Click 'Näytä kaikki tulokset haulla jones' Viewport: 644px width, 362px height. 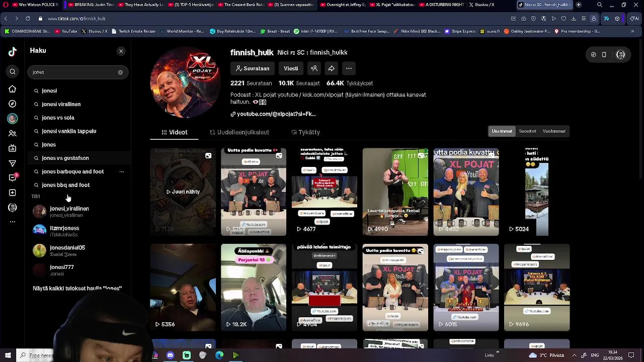pos(77,289)
